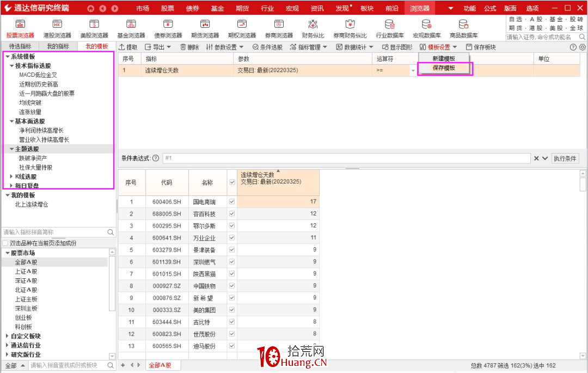The image size is (588, 373).
Task: Switch to the 我的指标 tab
Action: (58, 46)
